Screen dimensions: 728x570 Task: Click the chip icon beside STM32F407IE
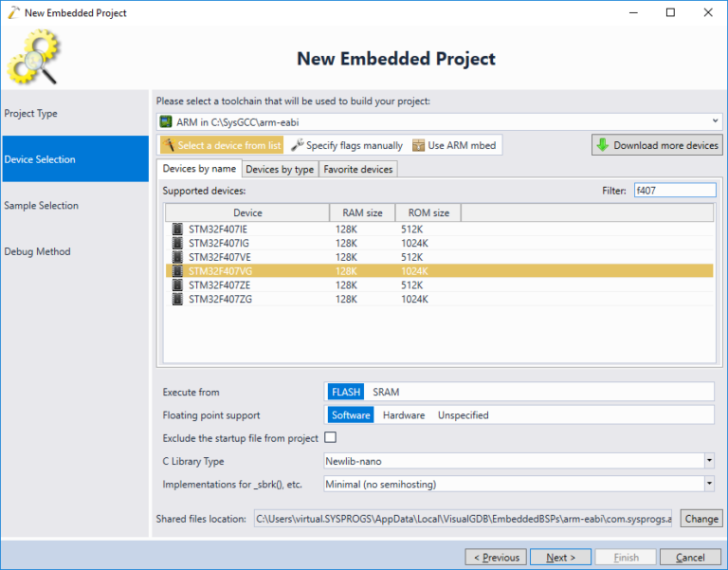point(177,229)
